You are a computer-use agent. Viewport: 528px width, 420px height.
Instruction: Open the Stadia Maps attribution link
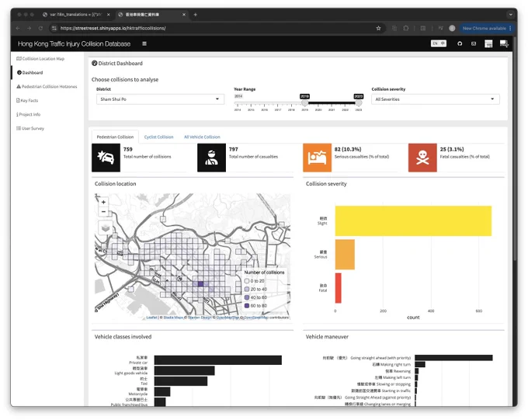click(x=173, y=318)
